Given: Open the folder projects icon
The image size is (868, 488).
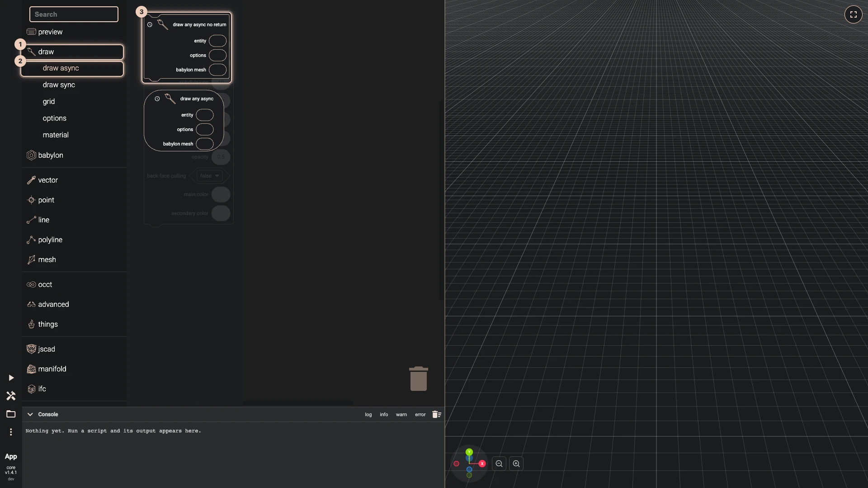Looking at the screenshot, I should point(11,414).
